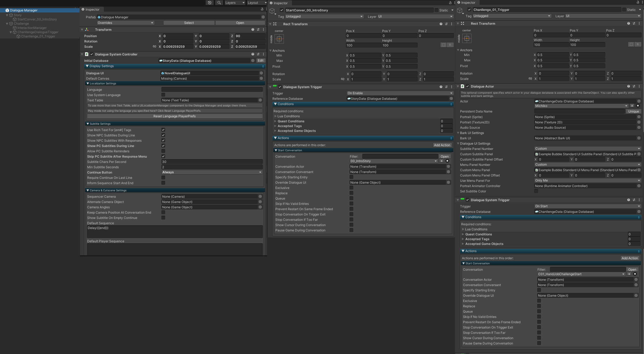
Task: Click Add Action in StartConver trigger
Action: 442,145
